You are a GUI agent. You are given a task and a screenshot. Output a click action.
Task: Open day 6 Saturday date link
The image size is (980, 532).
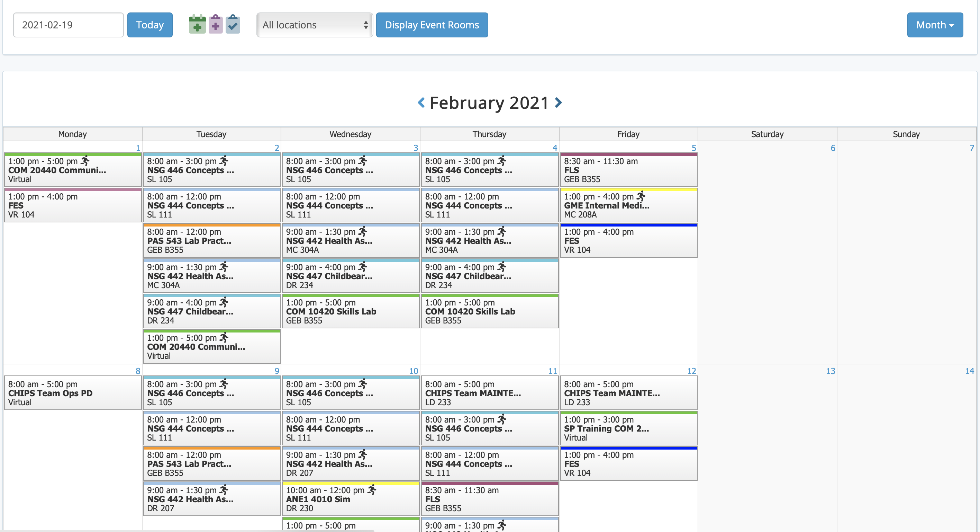tap(833, 148)
